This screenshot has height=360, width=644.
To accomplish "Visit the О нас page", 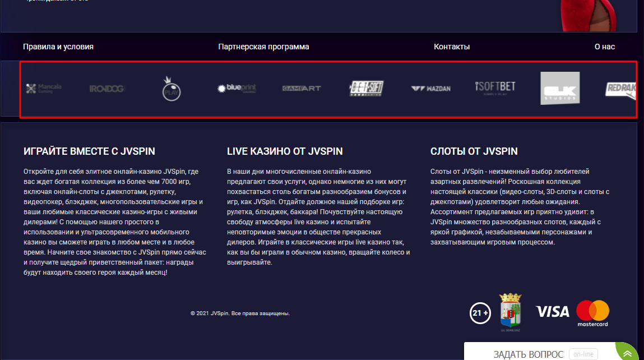I will (x=605, y=47).
